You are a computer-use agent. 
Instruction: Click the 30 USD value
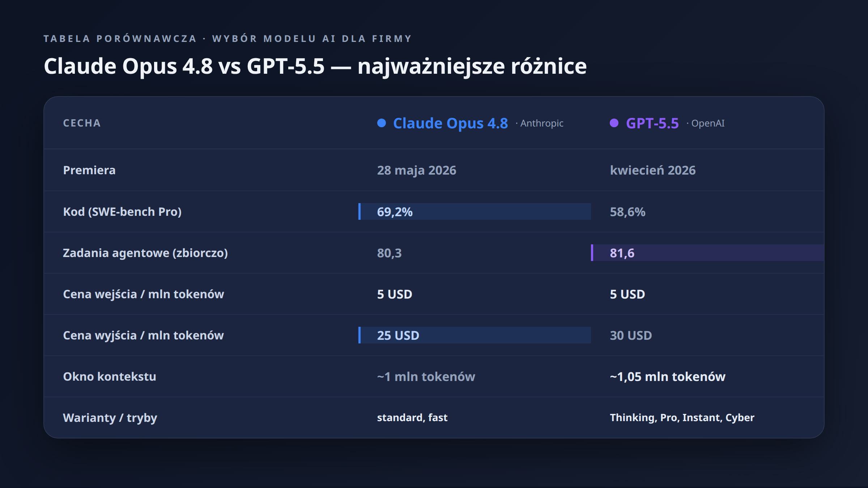click(x=631, y=335)
